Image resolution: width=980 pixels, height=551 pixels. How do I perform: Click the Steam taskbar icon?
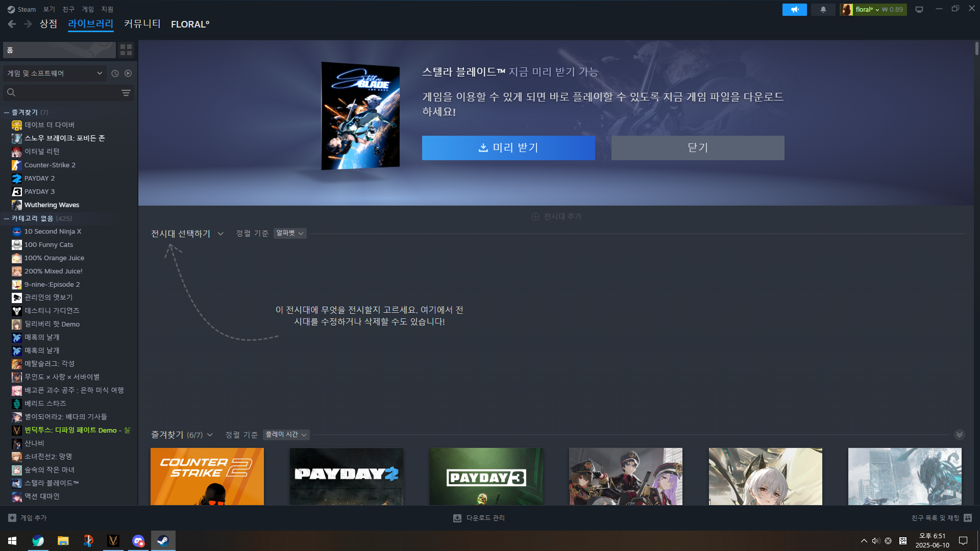[163, 541]
